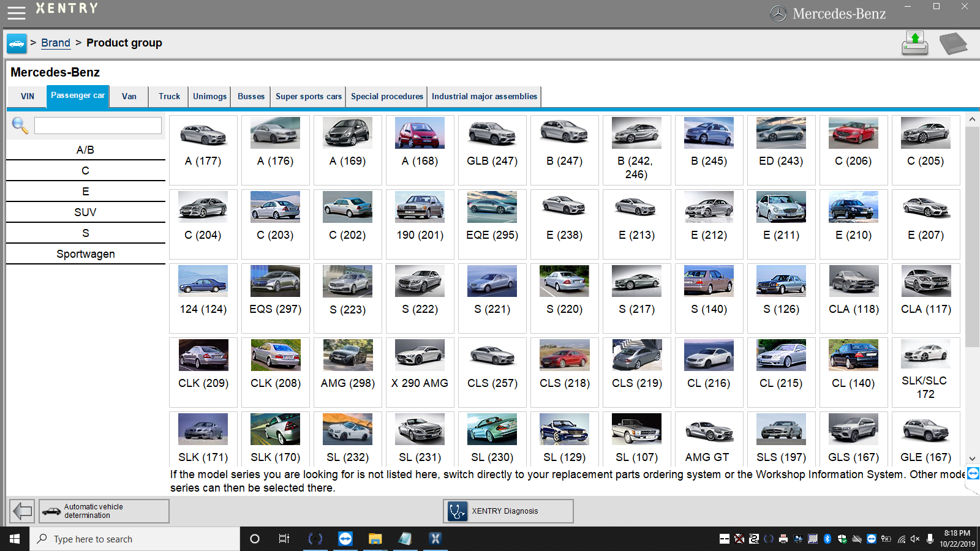The width and height of the screenshot is (980, 551).
Task: Open TeamViewer from the taskbar
Action: 345,539
